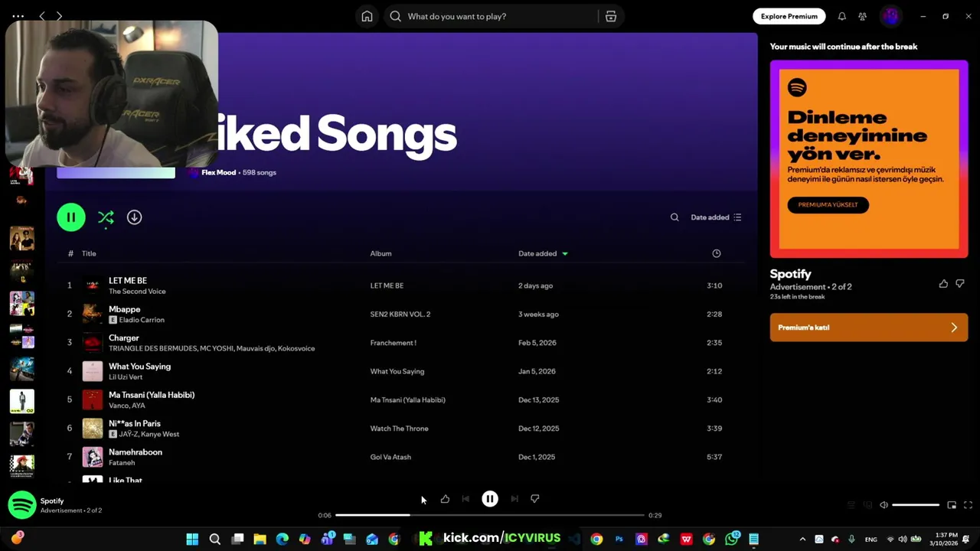Open the three-dots app menu
This screenshot has width=980, height=551.
18,16
